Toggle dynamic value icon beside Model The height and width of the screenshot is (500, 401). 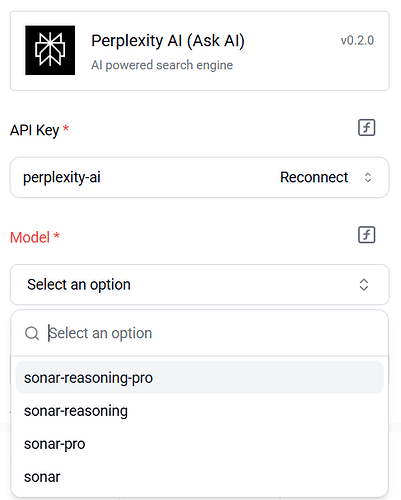coord(367,235)
